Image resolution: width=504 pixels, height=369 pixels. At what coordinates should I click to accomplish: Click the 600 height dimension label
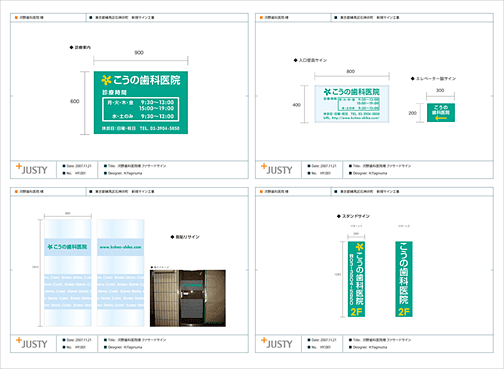coord(75,101)
